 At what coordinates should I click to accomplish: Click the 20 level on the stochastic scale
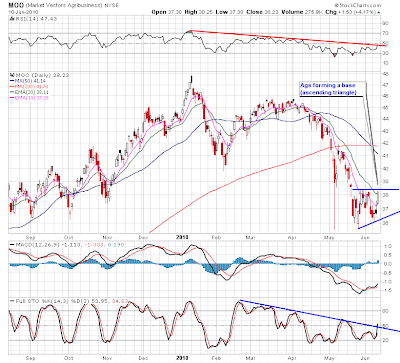[385, 340]
